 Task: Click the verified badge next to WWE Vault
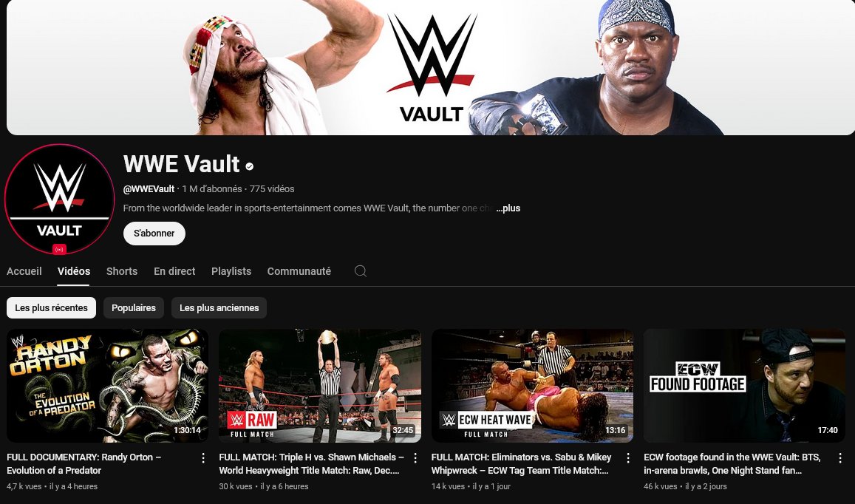(x=249, y=166)
